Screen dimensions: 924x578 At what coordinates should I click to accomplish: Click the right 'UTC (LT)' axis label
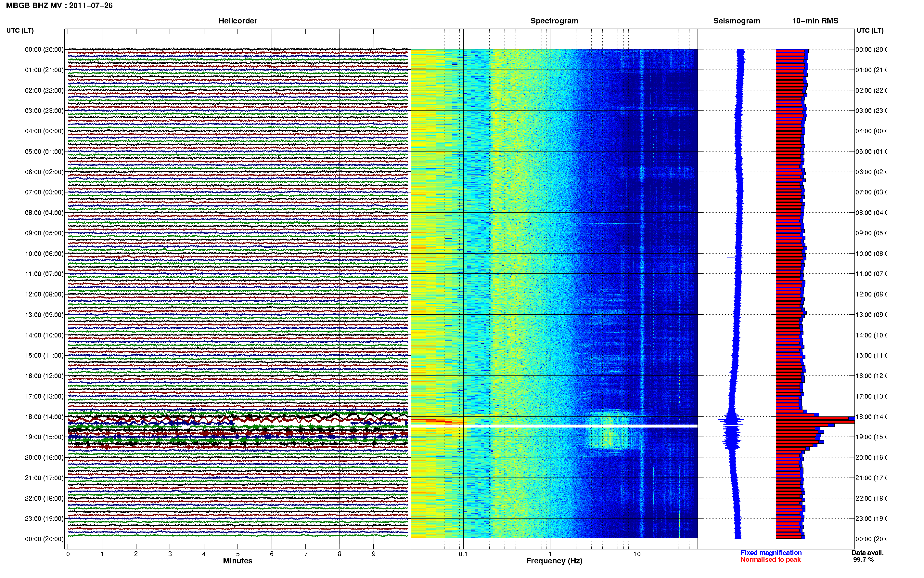tap(870, 31)
